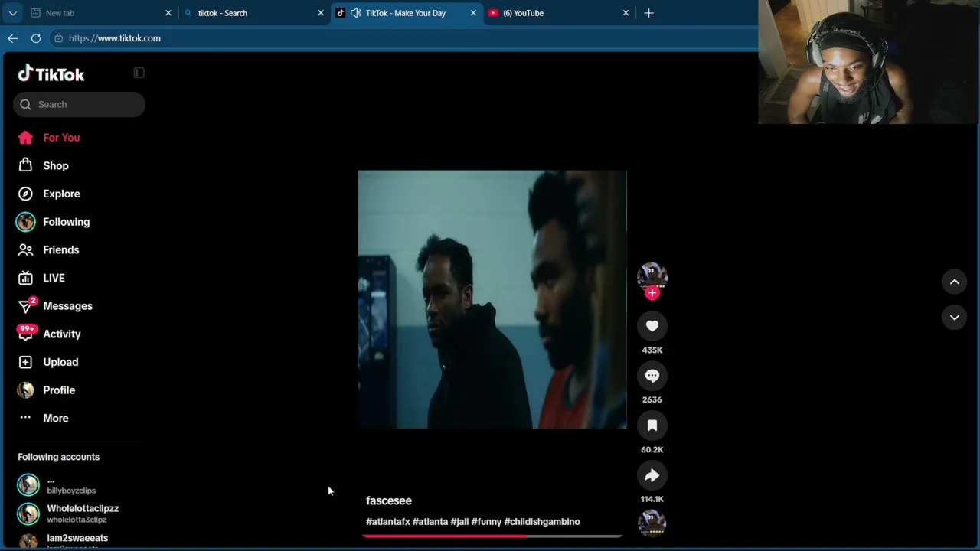Focus the TikTok Search field
This screenshot has height=551, width=980.
[x=79, y=104]
